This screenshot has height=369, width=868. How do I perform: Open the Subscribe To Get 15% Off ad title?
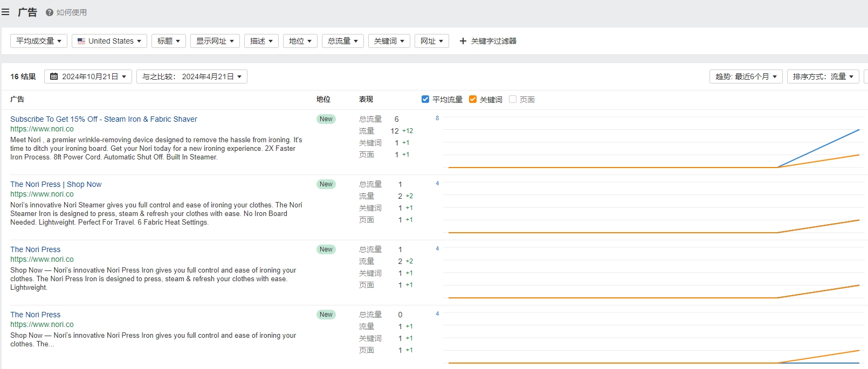pyautogui.click(x=104, y=119)
